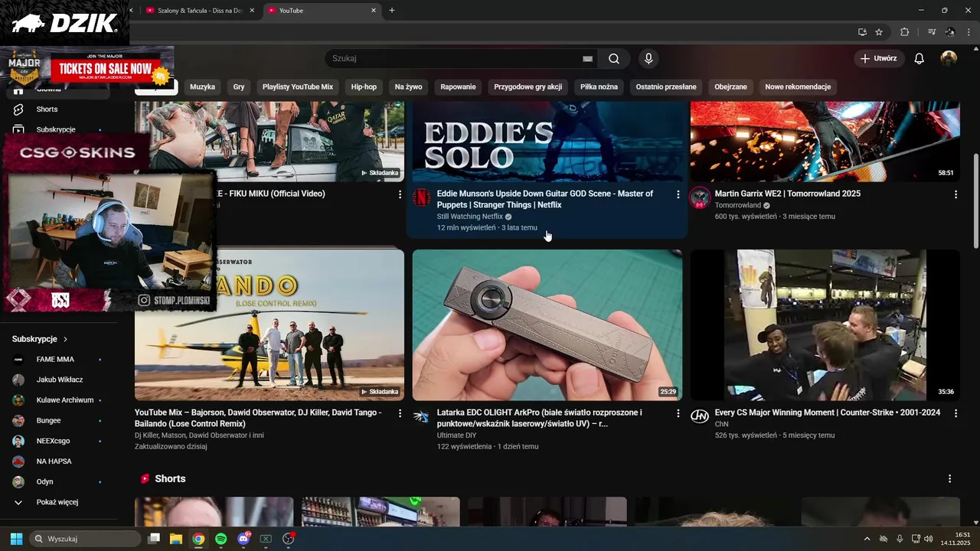This screenshot has width=980, height=551.
Task: Open Chrome three-dot menu
Action: point(969,32)
